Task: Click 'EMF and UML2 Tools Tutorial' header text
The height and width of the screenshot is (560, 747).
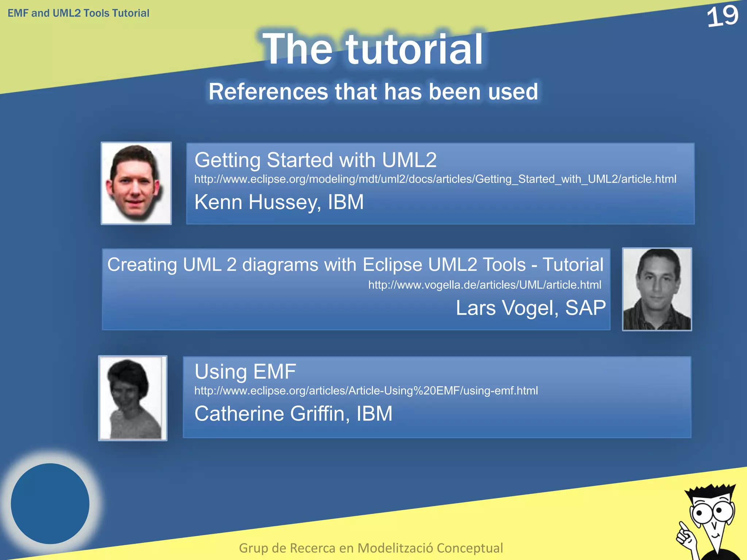Action: click(x=78, y=13)
